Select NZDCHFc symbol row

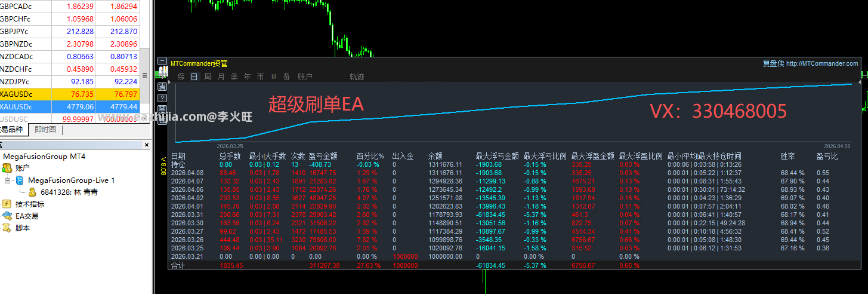click(x=70, y=69)
